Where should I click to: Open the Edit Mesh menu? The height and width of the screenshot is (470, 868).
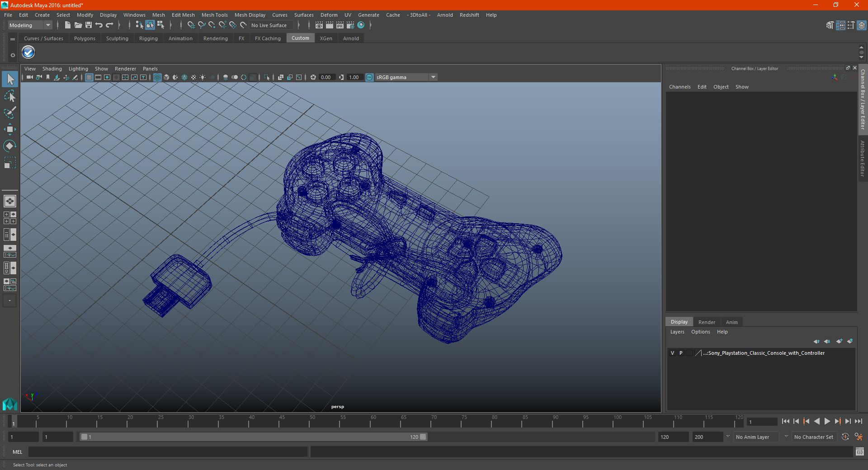[183, 15]
